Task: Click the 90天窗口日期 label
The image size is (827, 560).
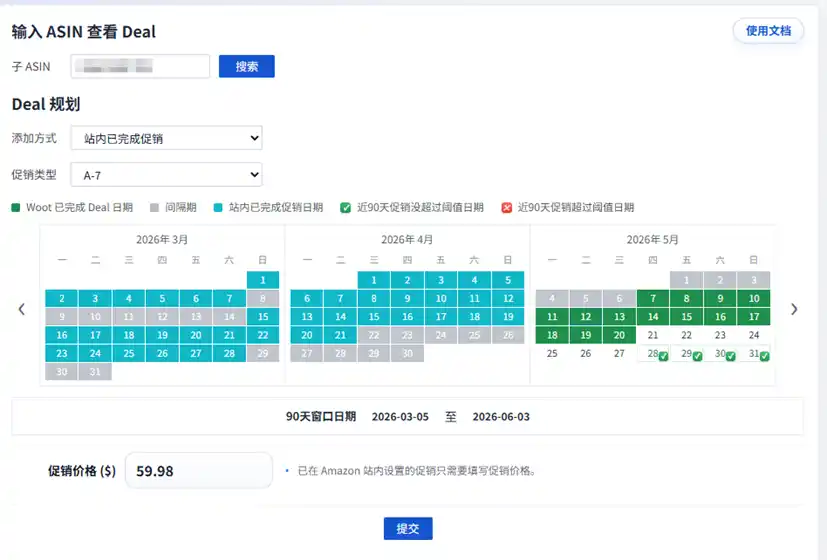Action: pyautogui.click(x=321, y=417)
